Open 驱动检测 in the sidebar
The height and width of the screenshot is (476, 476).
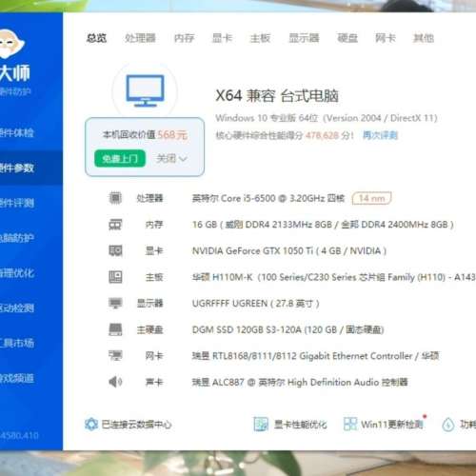tap(17, 307)
